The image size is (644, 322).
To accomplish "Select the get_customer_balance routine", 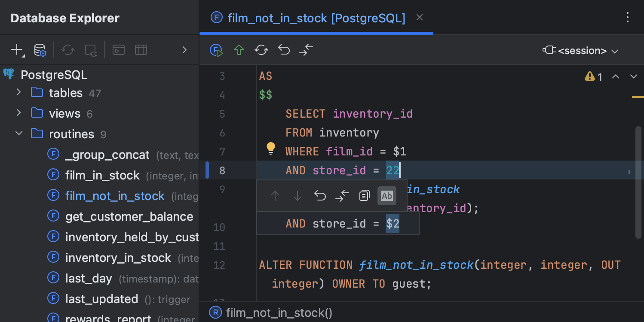I will pos(129,217).
